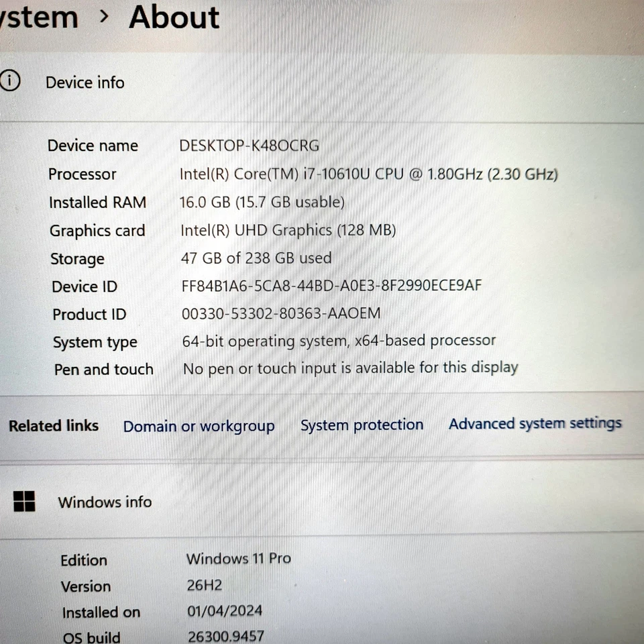Click the Graphics card label
Screen dimensions: 644x644
click(x=97, y=231)
